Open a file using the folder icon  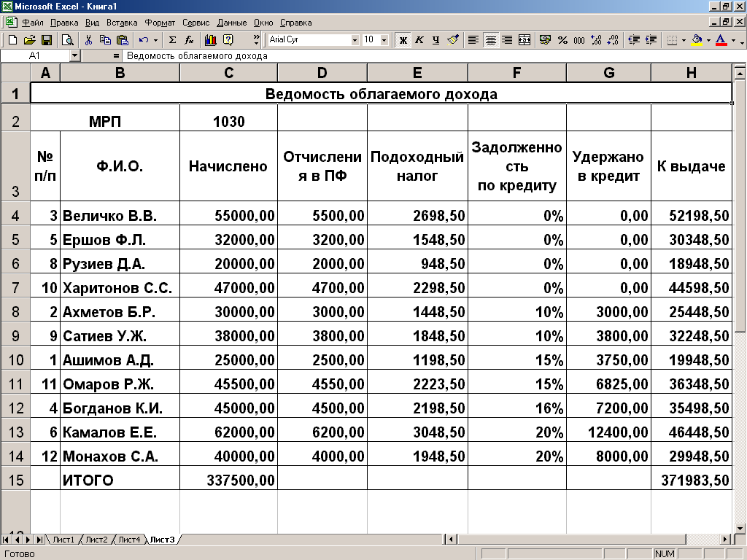pos(29,40)
